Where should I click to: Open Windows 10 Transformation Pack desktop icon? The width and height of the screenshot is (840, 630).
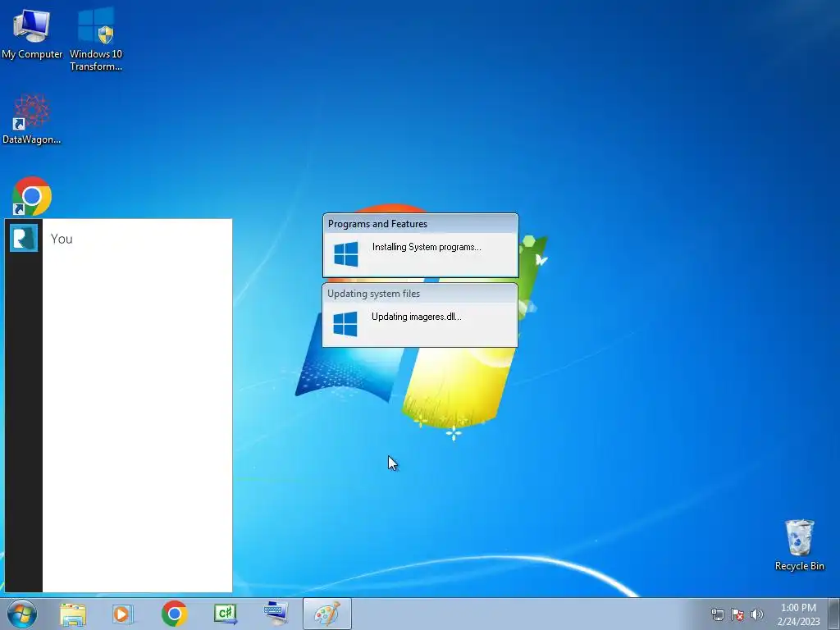point(96,39)
